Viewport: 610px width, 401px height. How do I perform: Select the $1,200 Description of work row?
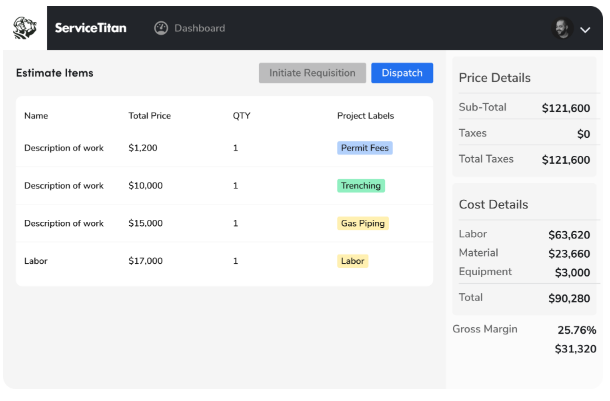(64, 148)
